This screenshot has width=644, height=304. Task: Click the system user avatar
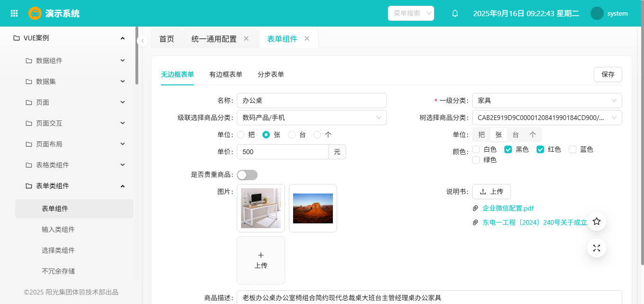click(597, 13)
